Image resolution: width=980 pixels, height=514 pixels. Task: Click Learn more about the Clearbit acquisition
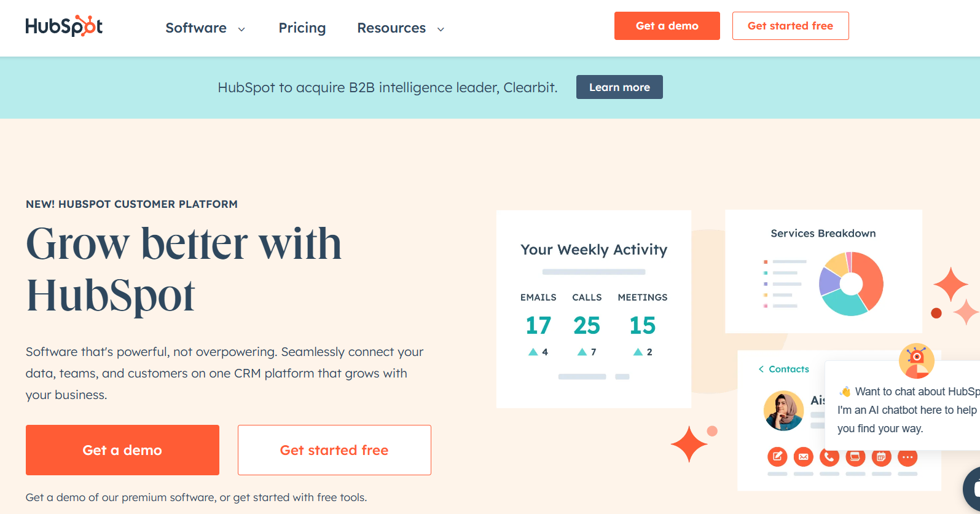click(x=619, y=87)
